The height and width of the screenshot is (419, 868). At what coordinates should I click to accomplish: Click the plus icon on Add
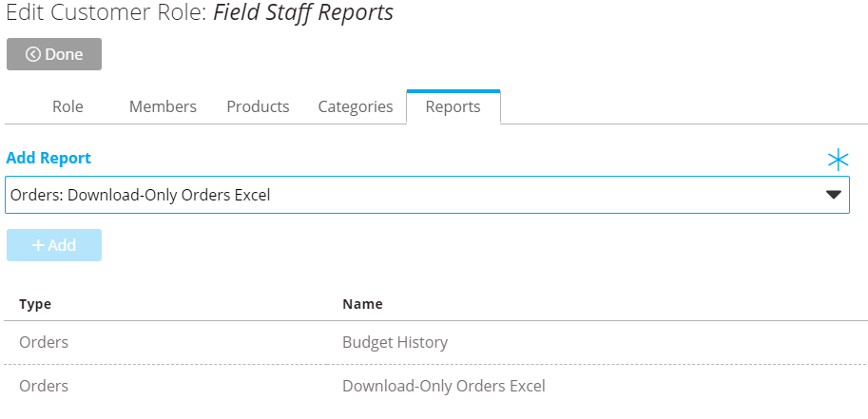point(38,245)
